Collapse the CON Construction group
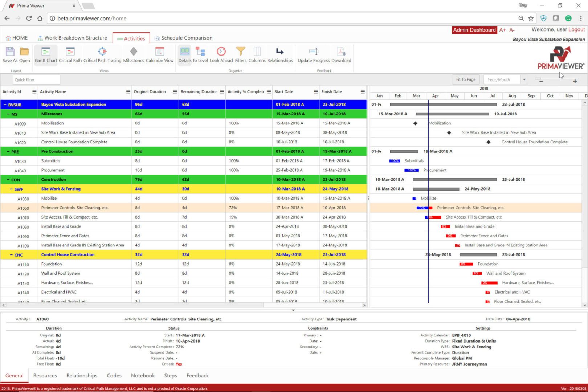Screen dimensions: 588x392 8,180
